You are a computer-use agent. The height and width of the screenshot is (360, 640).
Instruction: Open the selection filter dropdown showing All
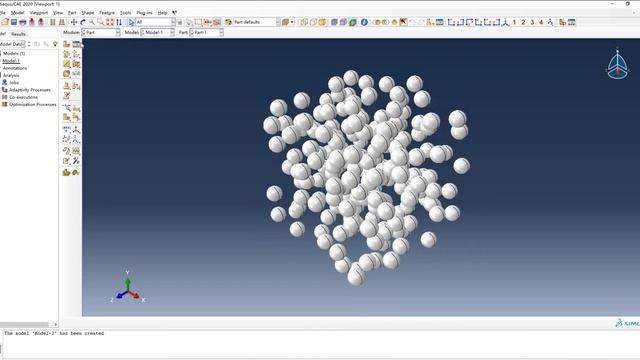point(156,22)
